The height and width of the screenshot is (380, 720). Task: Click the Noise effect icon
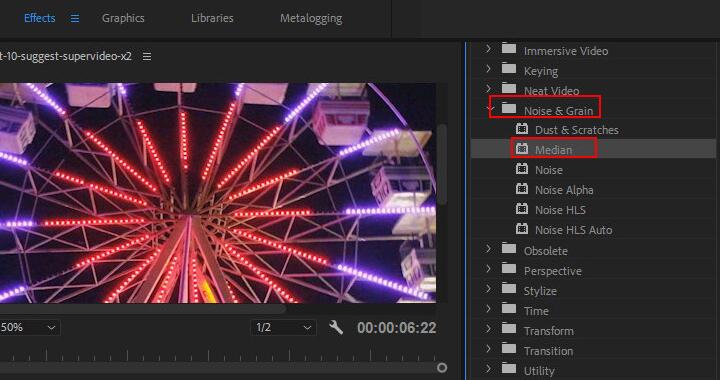(521, 169)
